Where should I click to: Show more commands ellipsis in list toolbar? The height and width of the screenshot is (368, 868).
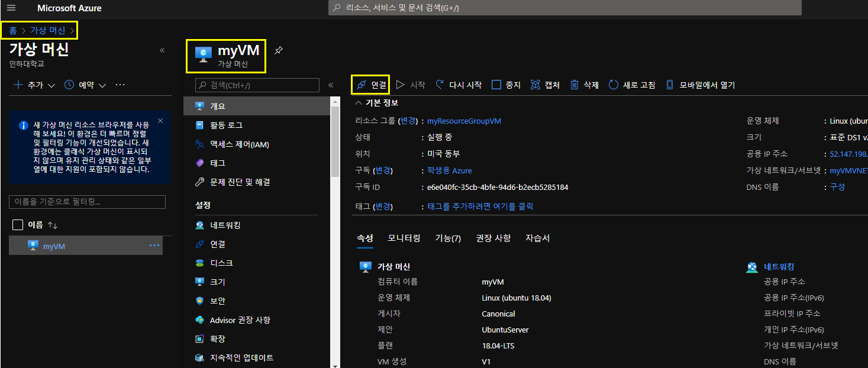120,85
